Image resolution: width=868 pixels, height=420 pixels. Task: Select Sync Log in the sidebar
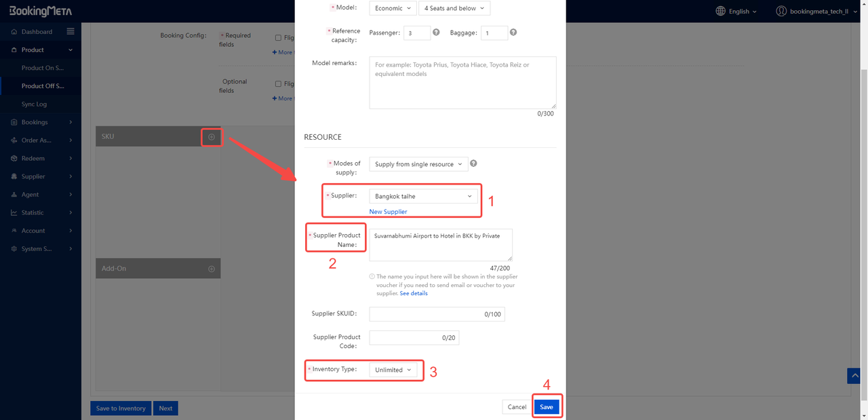[x=34, y=104]
